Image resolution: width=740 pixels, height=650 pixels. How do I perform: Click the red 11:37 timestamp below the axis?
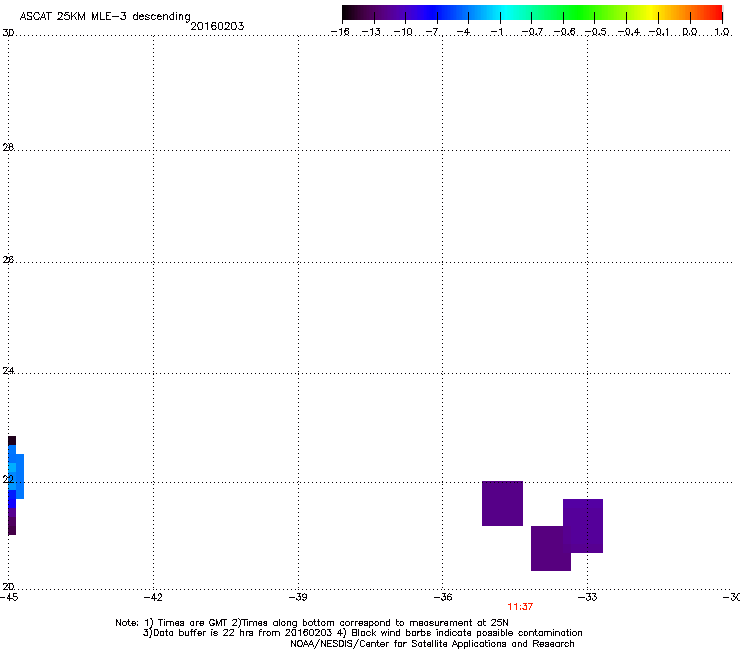pos(520,607)
